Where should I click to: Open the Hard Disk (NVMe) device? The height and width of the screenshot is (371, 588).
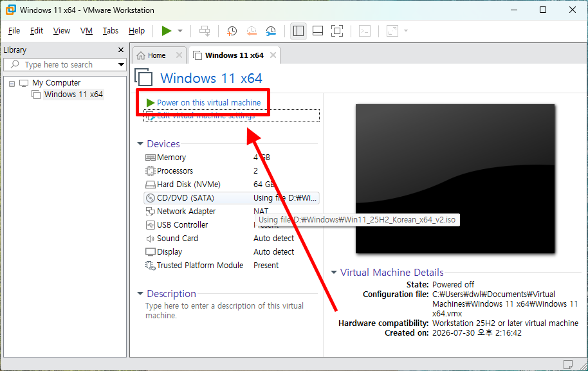(232, 185)
